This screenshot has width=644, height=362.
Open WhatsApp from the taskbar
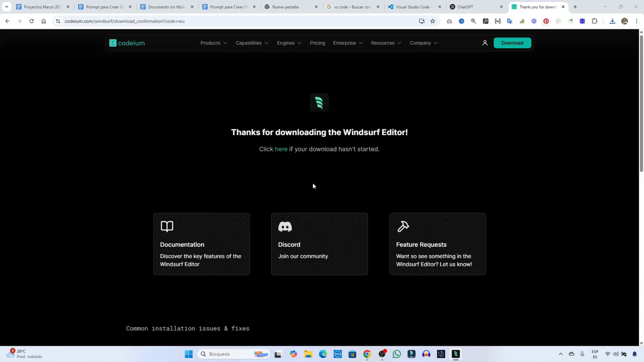(x=397, y=354)
